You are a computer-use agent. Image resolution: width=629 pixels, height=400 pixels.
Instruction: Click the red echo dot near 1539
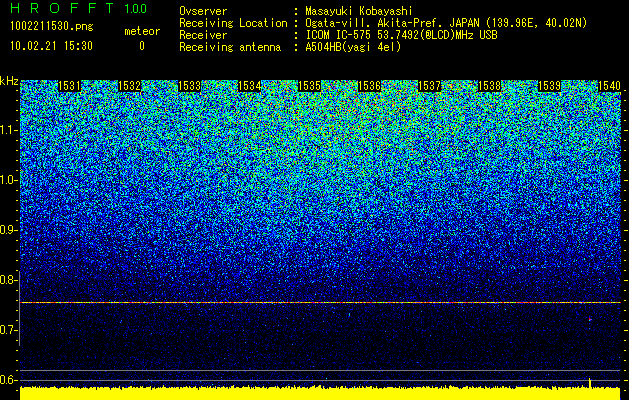coord(590,319)
